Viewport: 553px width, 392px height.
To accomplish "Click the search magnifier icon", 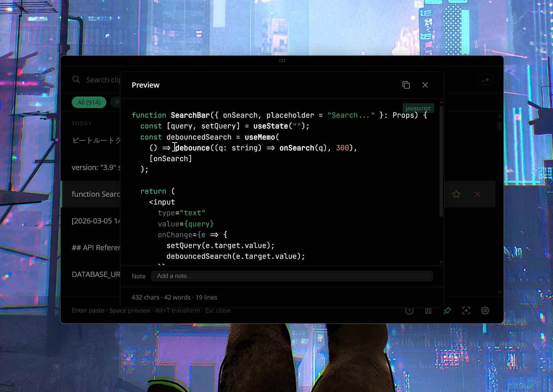I will point(76,79).
